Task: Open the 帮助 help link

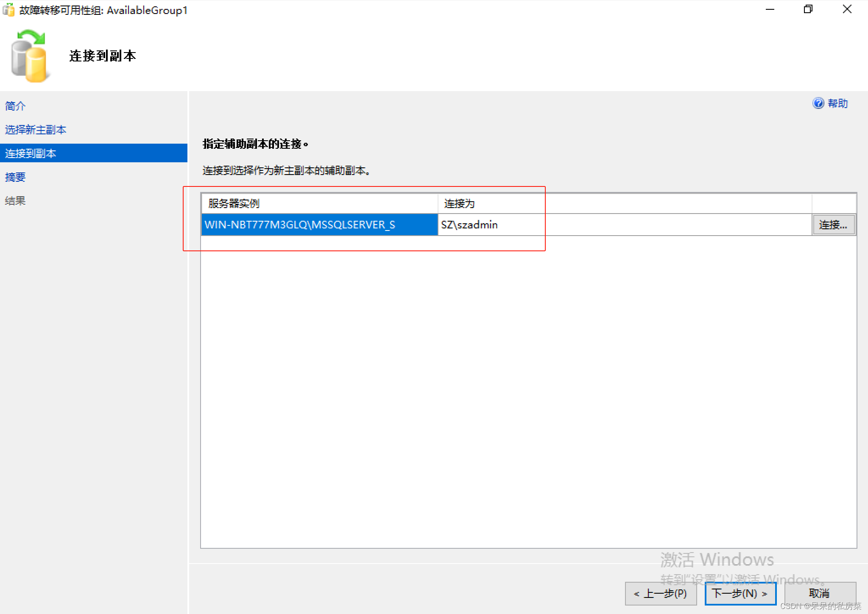Action: (x=837, y=103)
